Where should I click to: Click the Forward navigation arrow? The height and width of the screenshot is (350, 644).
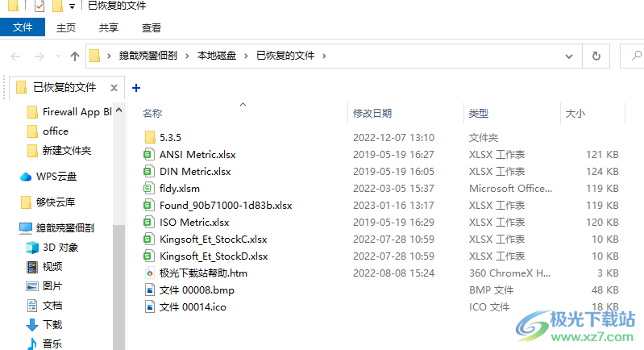[x=39, y=56]
